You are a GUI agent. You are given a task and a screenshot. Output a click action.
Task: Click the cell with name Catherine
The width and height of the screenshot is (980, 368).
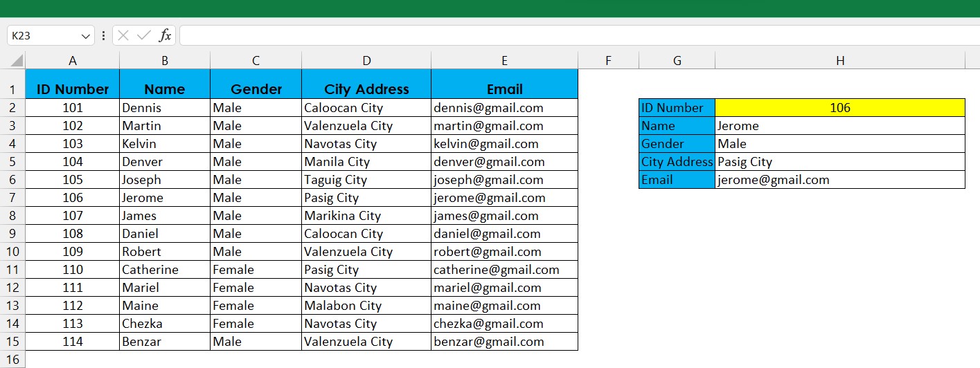click(165, 270)
